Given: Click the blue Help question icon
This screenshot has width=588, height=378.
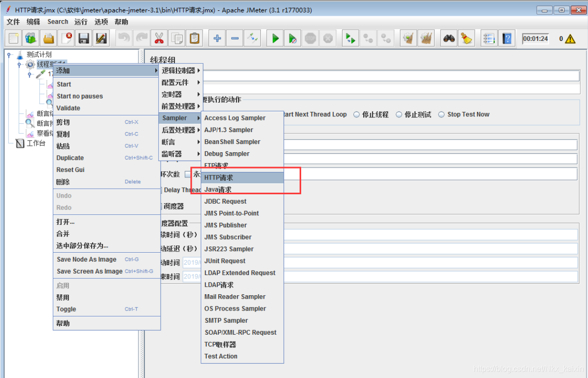Looking at the screenshot, I should pos(507,38).
